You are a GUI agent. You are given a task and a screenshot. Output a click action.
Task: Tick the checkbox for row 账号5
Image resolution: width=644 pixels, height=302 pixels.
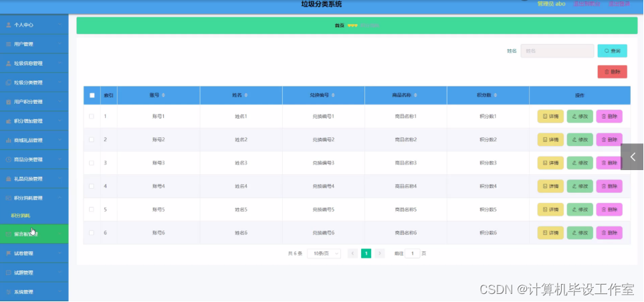click(92, 210)
